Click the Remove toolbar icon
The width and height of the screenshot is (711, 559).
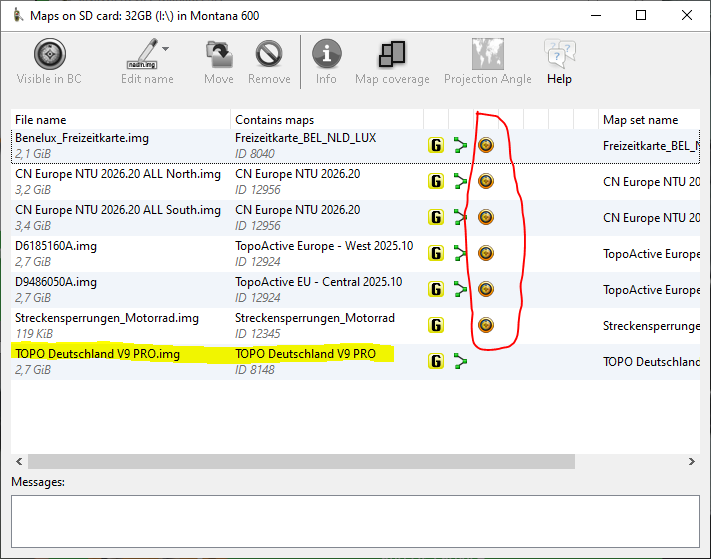click(269, 54)
